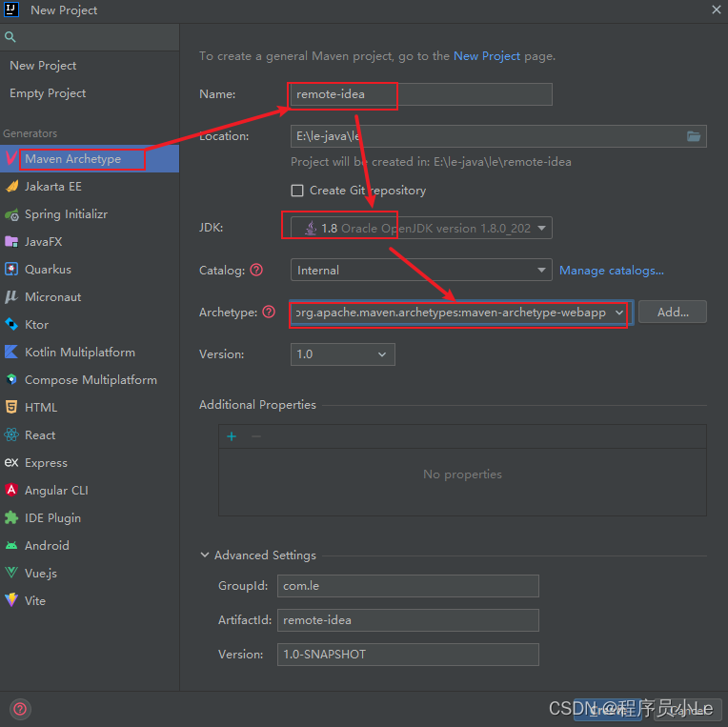The image size is (728, 727).
Task: Click the remove property minus icon
Action: click(255, 436)
